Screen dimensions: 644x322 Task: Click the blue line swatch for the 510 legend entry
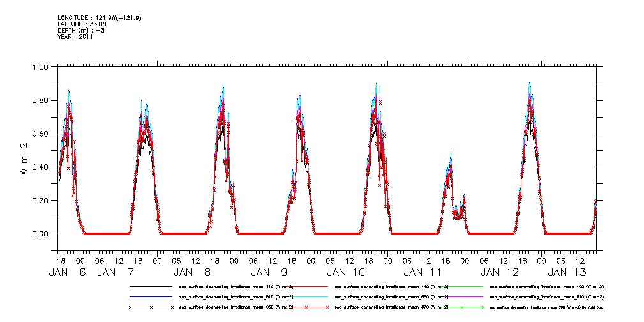click(152, 297)
